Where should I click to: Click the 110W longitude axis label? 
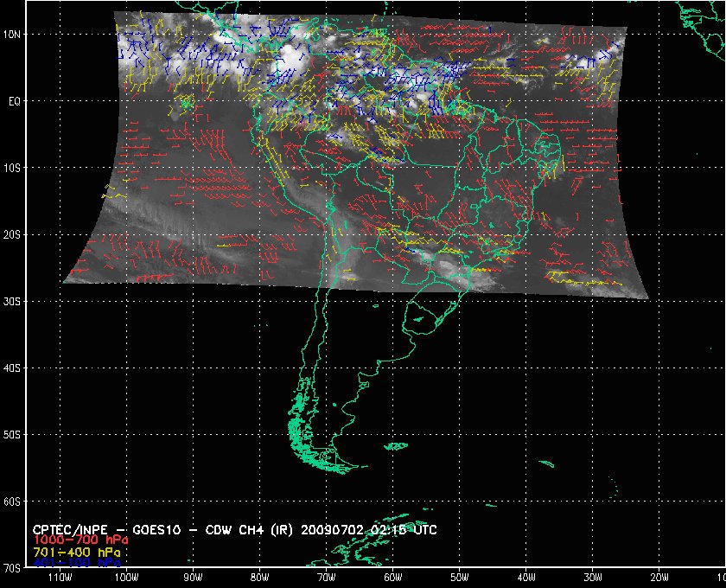click(x=59, y=577)
